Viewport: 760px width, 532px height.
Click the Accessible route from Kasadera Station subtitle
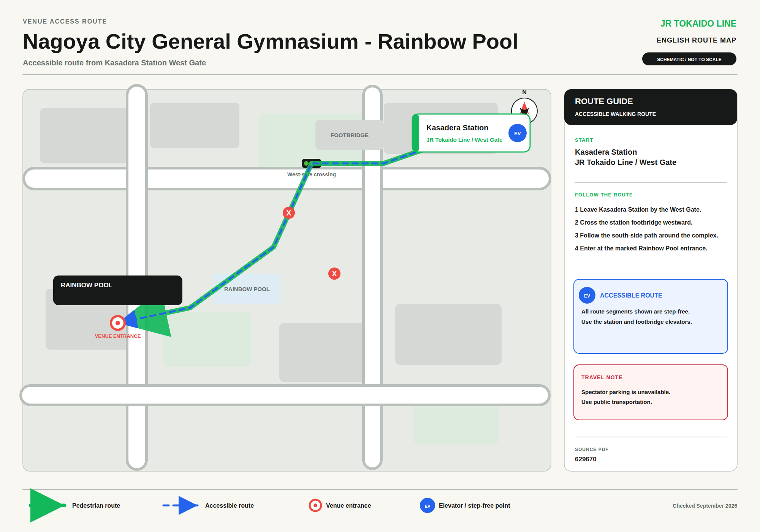(x=114, y=63)
